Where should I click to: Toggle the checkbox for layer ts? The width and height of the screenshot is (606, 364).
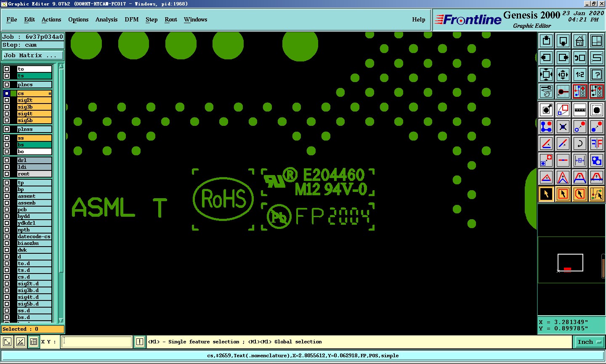7,76
